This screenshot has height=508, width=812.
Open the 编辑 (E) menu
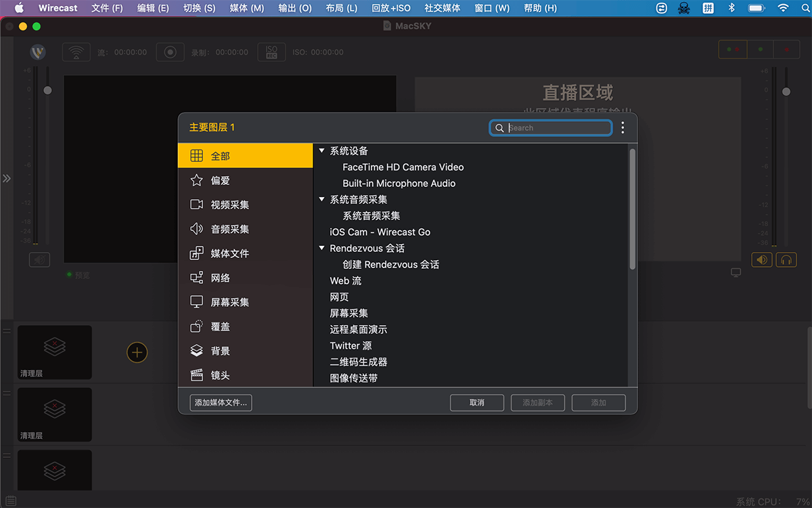pos(153,8)
